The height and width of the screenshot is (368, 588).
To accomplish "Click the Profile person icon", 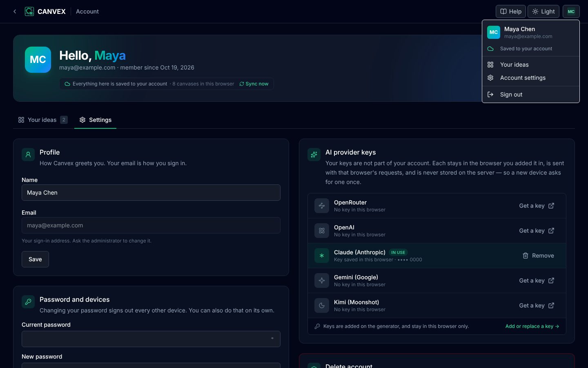I will coord(28,155).
